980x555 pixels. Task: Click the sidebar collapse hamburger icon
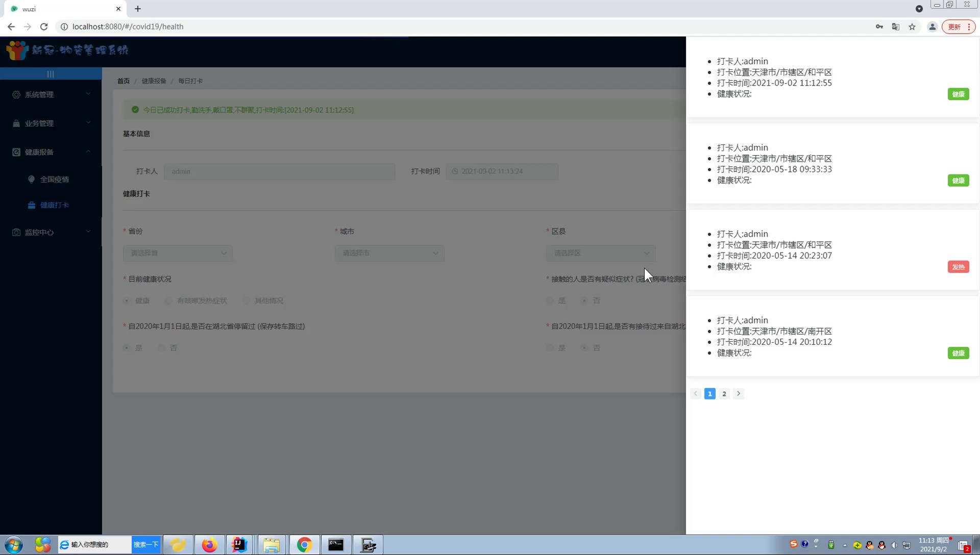tap(51, 74)
